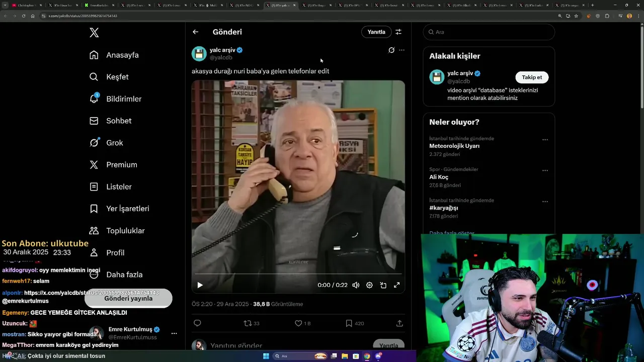Click the Chrome icon on the taskbar
The image size is (644, 362).
367,356
